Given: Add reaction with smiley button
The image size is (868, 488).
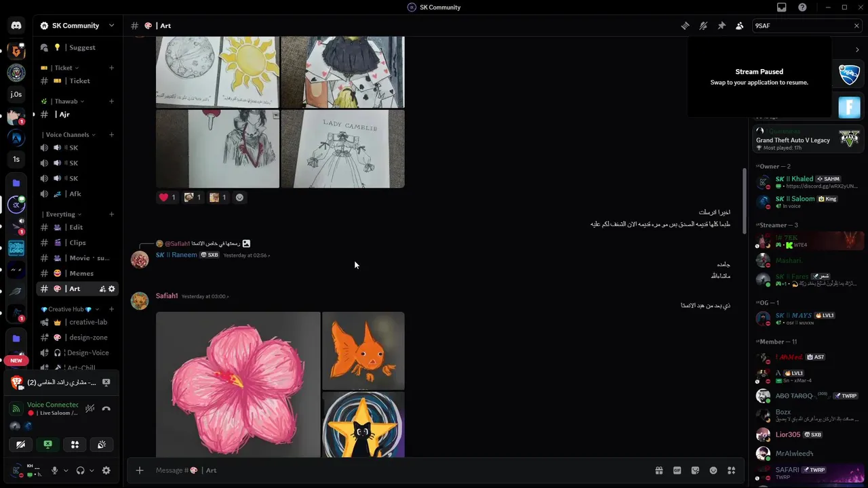Looking at the screenshot, I should tap(239, 197).
